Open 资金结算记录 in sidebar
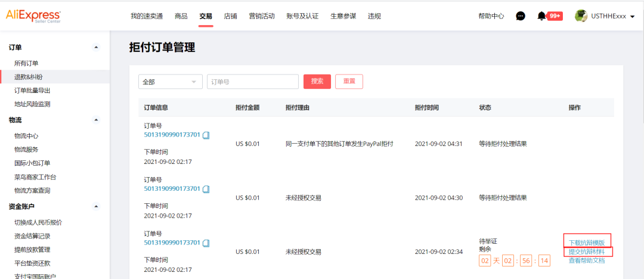 (32, 236)
